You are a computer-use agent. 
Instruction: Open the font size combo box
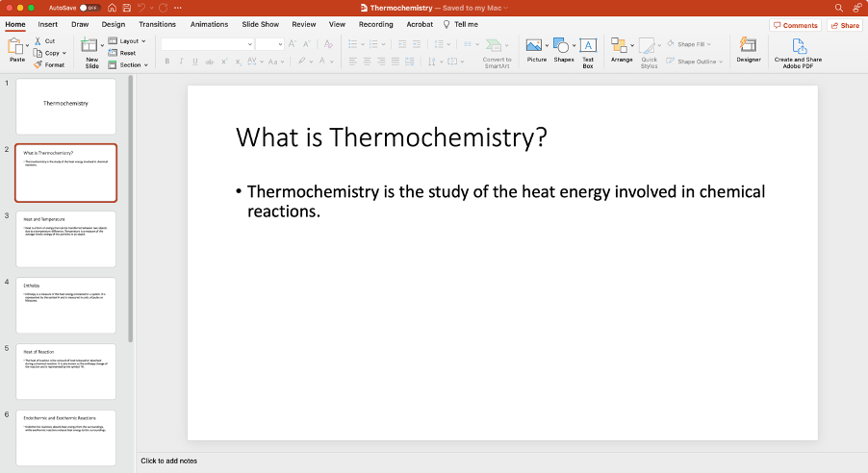coord(269,44)
